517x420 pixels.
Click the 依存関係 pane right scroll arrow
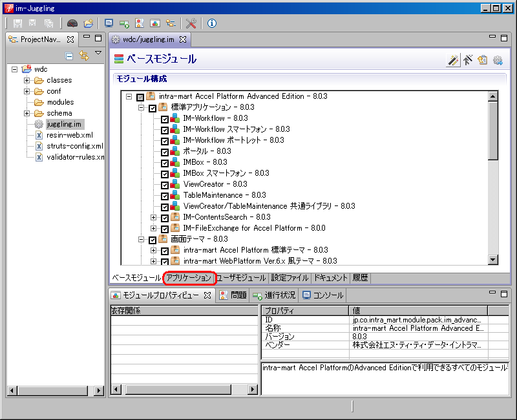coord(253,390)
